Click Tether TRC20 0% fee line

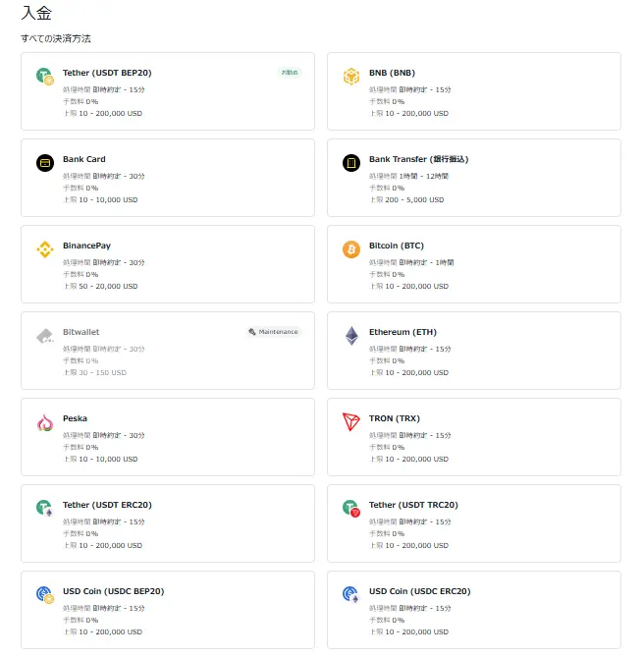click(x=387, y=534)
